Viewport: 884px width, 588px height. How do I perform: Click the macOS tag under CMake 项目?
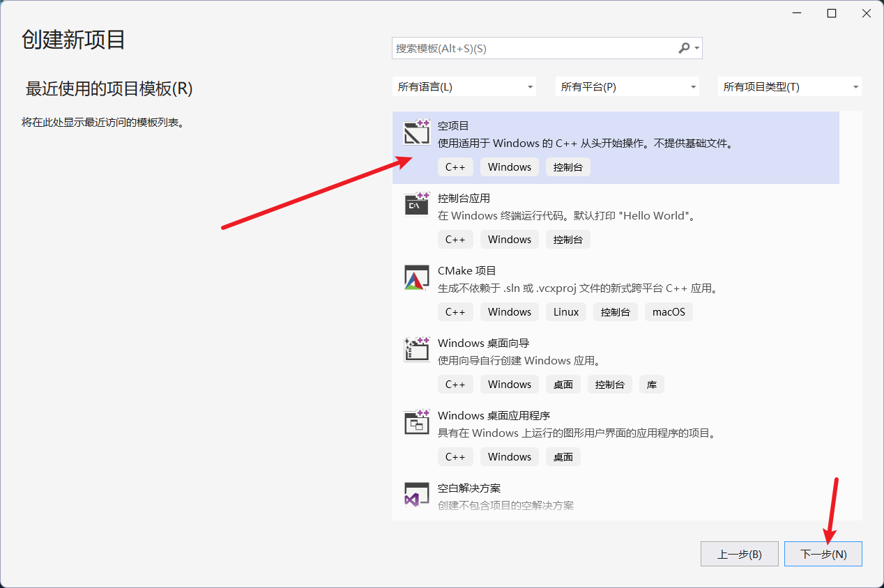(669, 312)
